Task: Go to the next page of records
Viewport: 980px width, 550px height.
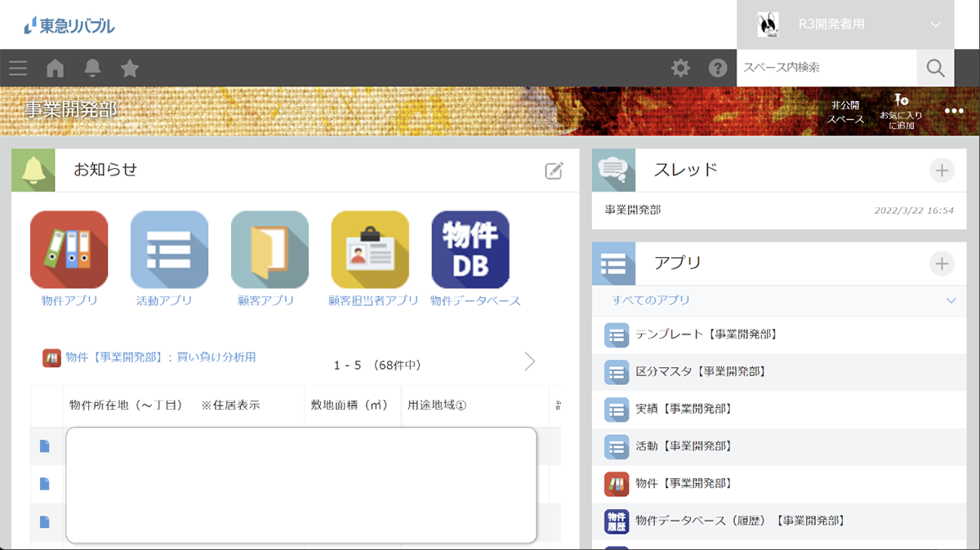Action: 530,361
